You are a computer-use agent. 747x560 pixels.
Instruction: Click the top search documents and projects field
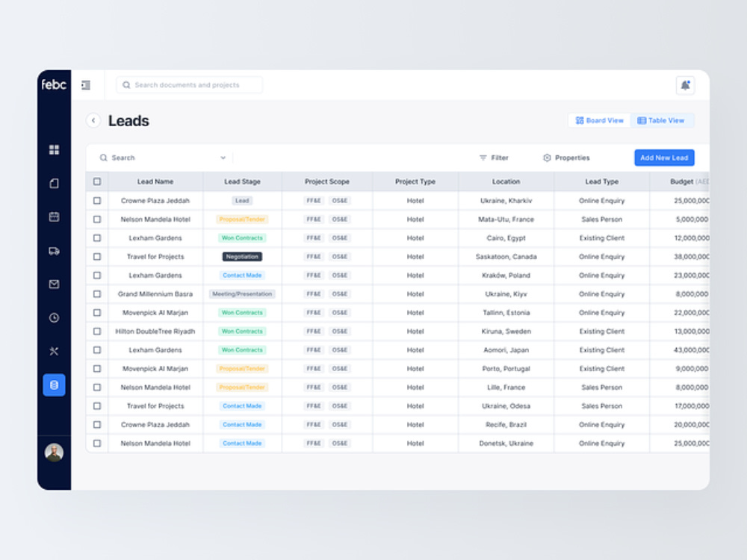(x=189, y=85)
